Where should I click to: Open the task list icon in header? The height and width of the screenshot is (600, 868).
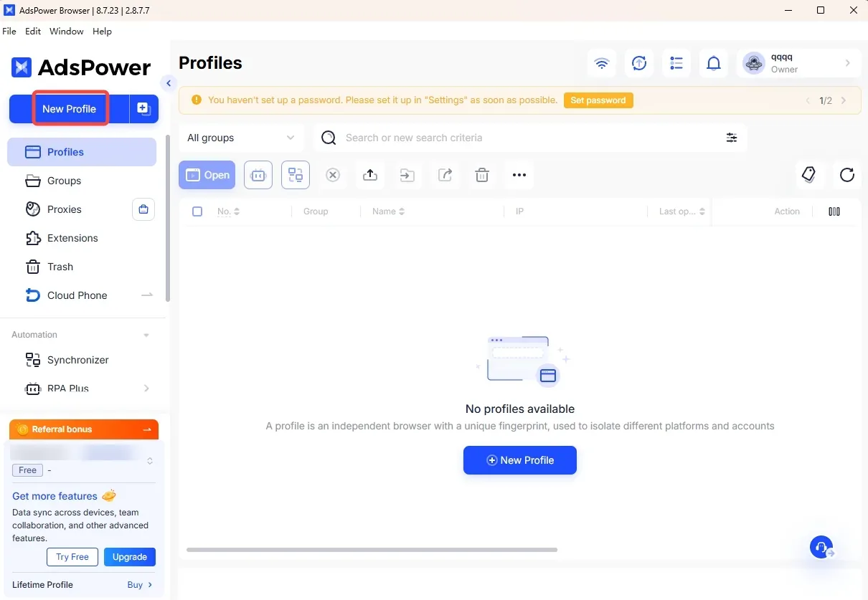pyautogui.click(x=676, y=64)
